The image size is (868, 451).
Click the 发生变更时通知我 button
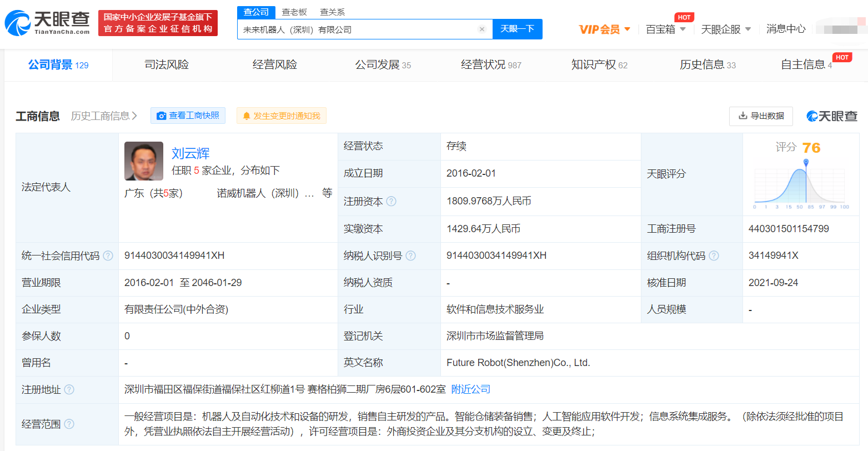coord(282,116)
